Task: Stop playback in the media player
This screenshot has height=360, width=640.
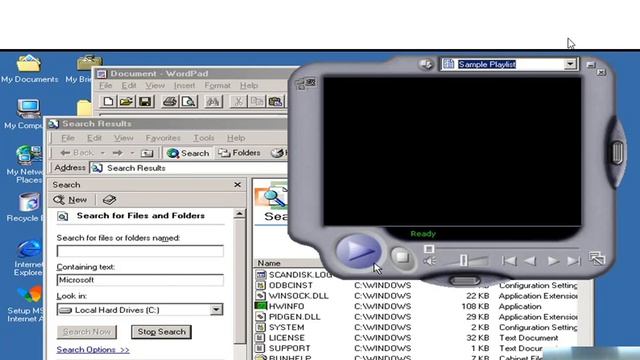Action: [401, 257]
